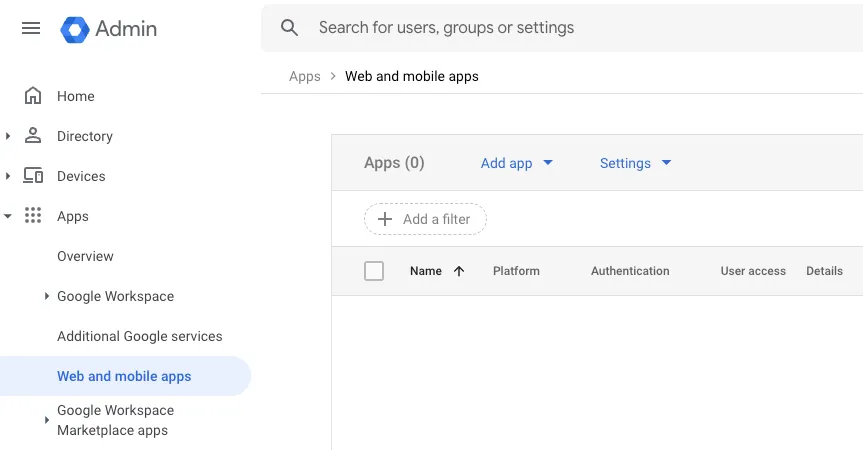Viewport: 863px width, 450px height.
Task: Sort by Name column header
Action: 426,271
